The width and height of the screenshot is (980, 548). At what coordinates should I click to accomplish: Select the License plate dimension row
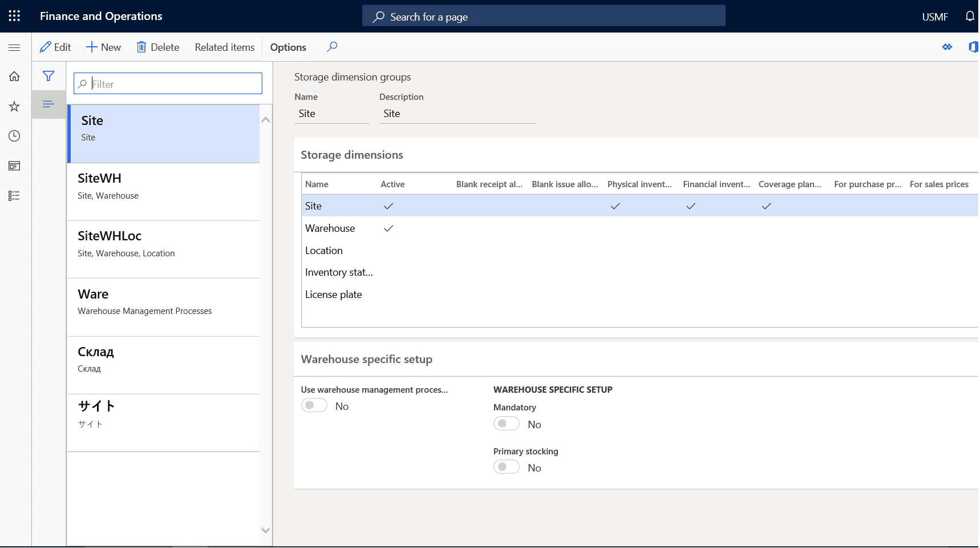(x=640, y=295)
